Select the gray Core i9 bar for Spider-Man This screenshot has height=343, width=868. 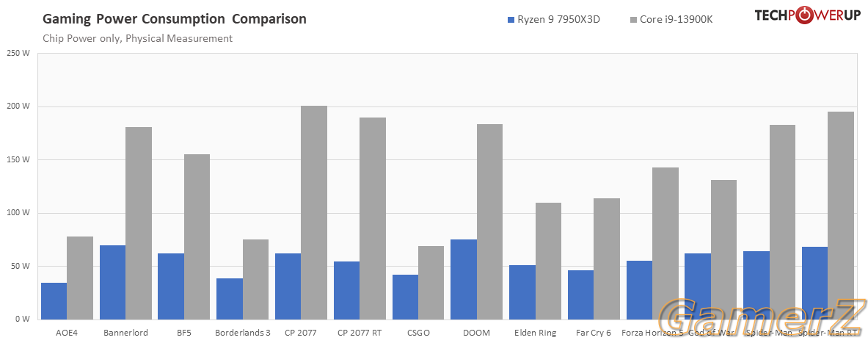782,223
